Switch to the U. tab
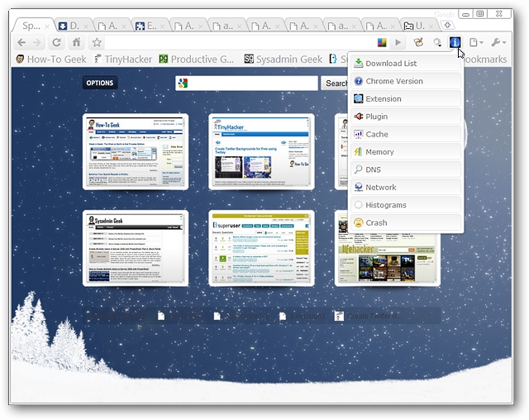The height and width of the screenshot is (420, 529). tap(419, 26)
